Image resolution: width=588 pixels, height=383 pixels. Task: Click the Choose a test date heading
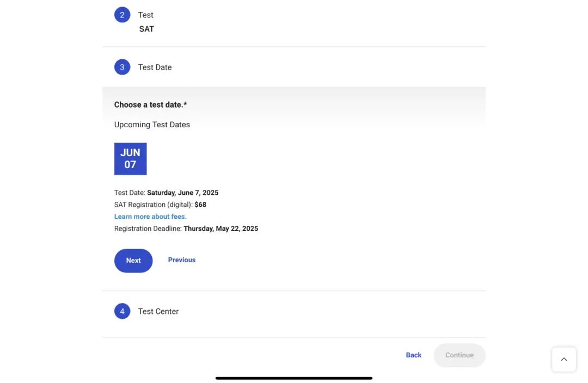coord(150,104)
